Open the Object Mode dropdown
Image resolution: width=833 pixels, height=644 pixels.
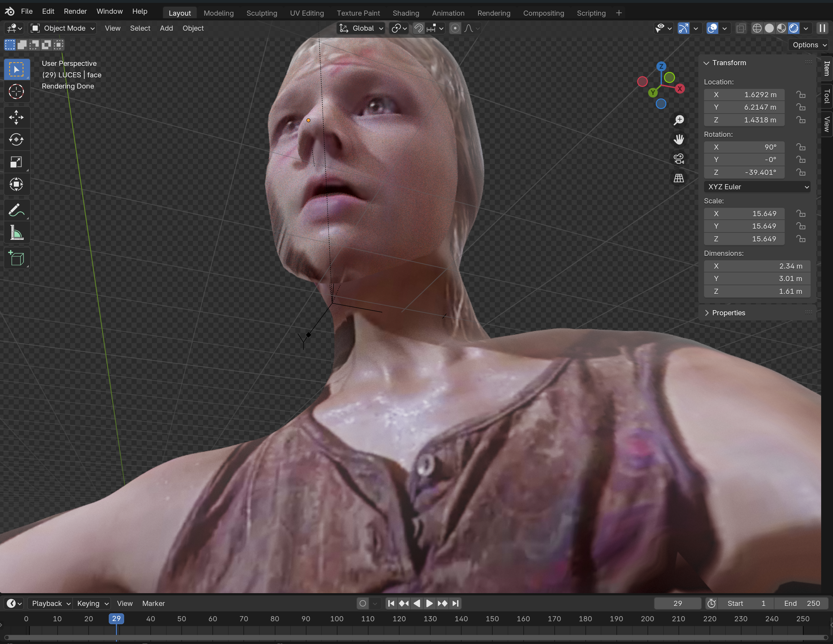click(63, 28)
